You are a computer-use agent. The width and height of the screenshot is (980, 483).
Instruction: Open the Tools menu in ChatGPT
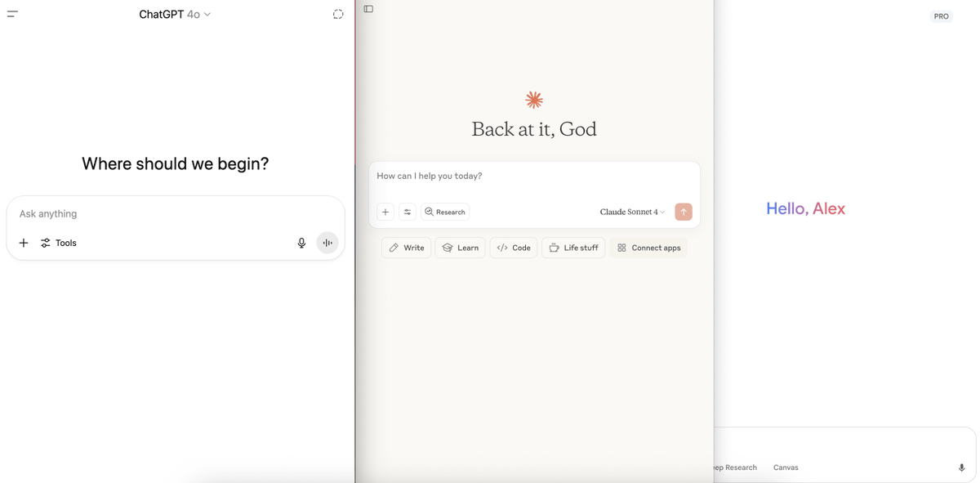(x=59, y=243)
